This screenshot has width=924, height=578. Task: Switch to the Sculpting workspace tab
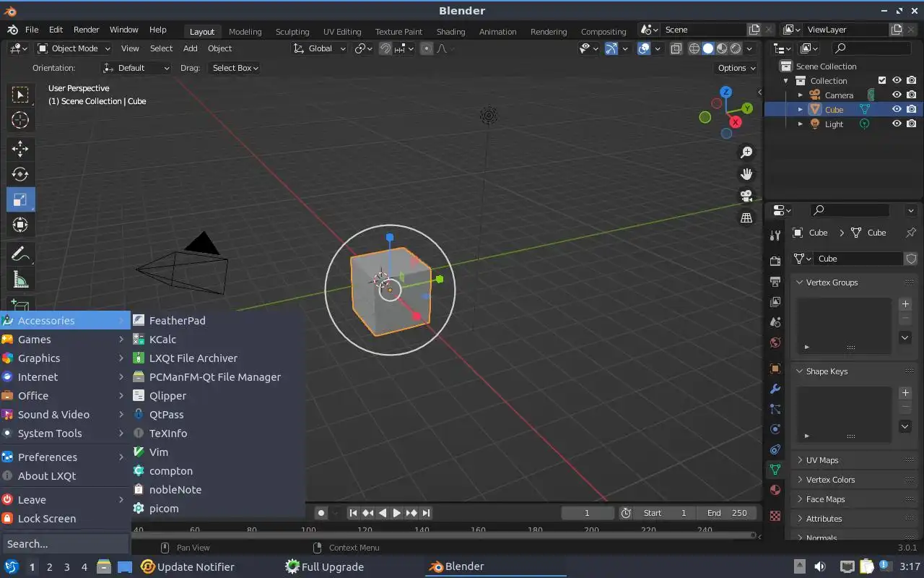(x=292, y=32)
